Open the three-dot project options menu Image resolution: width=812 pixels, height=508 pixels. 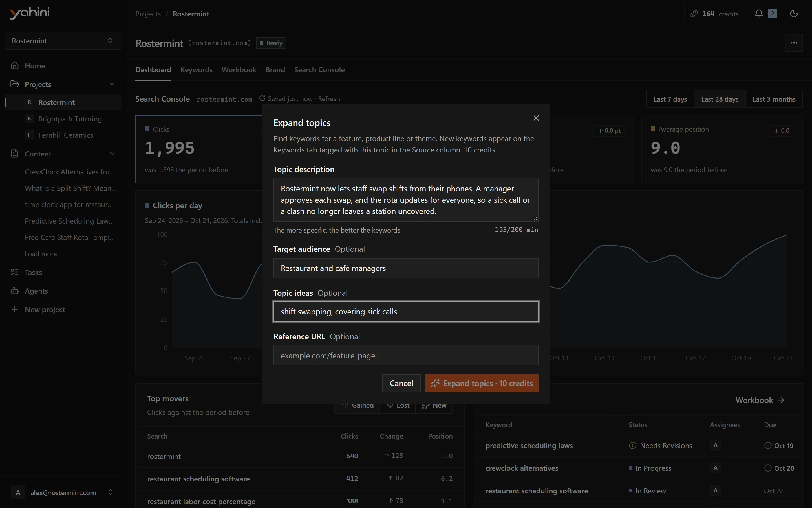tap(794, 43)
